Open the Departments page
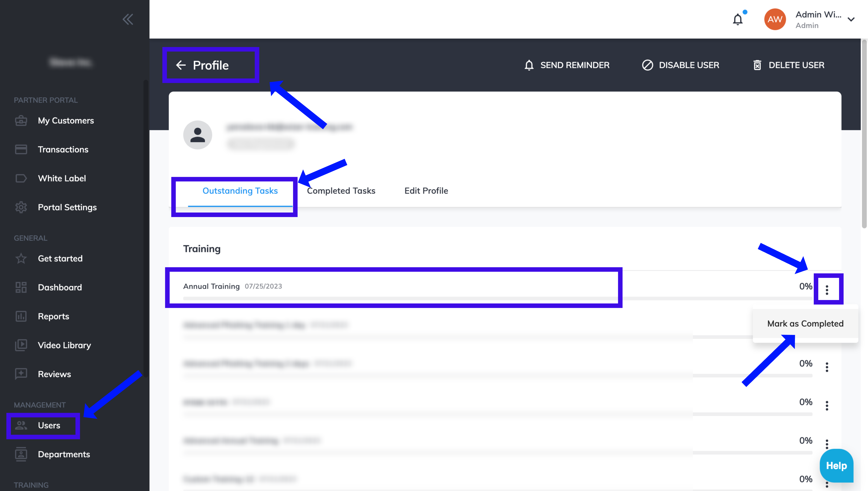Viewport: 868px width, 491px height. (64, 454)
